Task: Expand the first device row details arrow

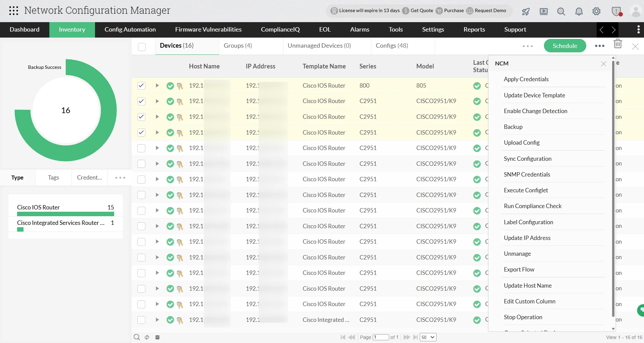Action: coord(156,86)
